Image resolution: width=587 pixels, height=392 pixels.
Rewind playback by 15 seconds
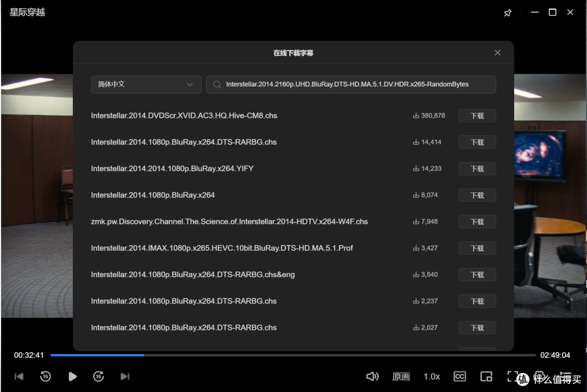pos(45,376)
